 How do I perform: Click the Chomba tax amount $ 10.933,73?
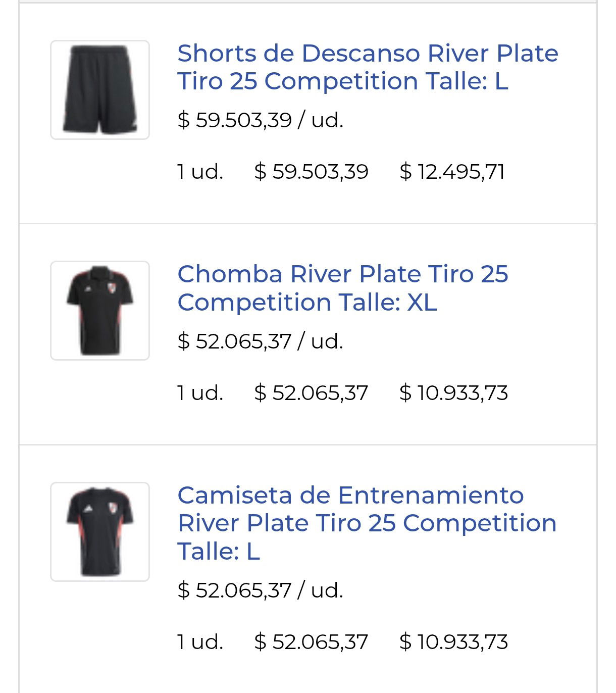(453, 393)
